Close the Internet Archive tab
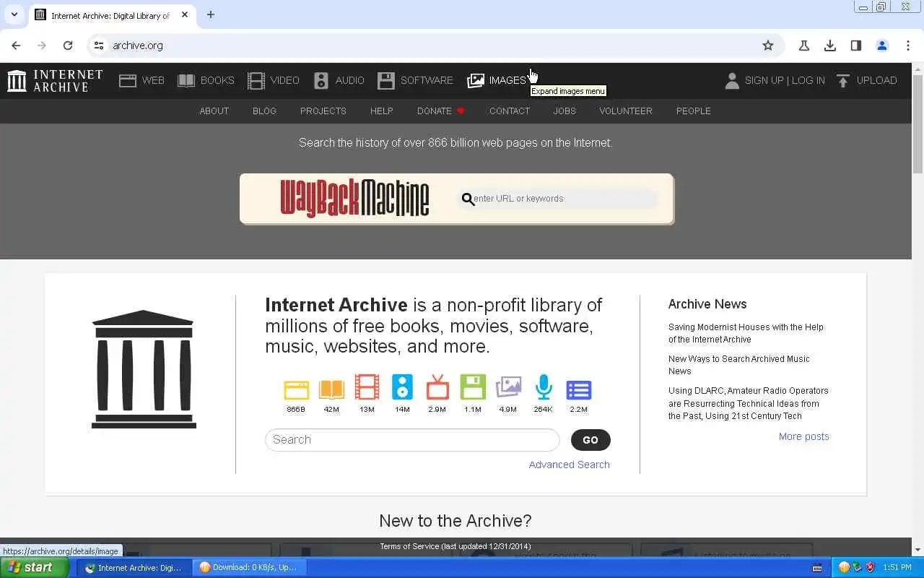The image size is (924, 578). [x=185, y=14]
